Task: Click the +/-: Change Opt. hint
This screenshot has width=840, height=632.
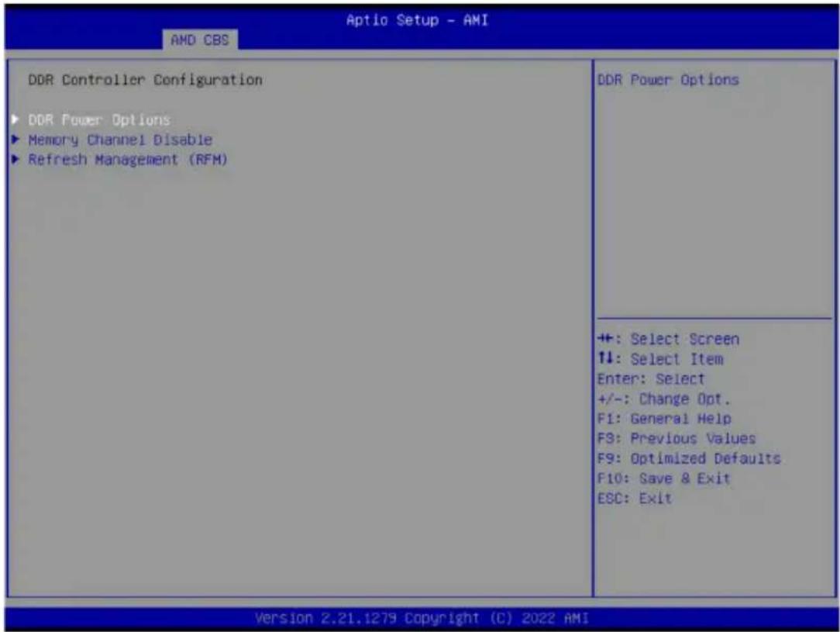Action: (x=664, y=399)
